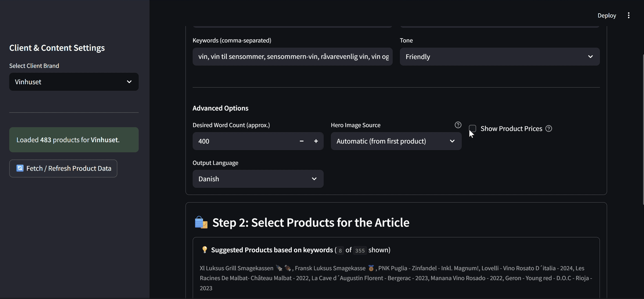The height and width of the screenshot is (299, 644).
Task: Click the help icon beside Show Product Prices
Action: point(549,128)
